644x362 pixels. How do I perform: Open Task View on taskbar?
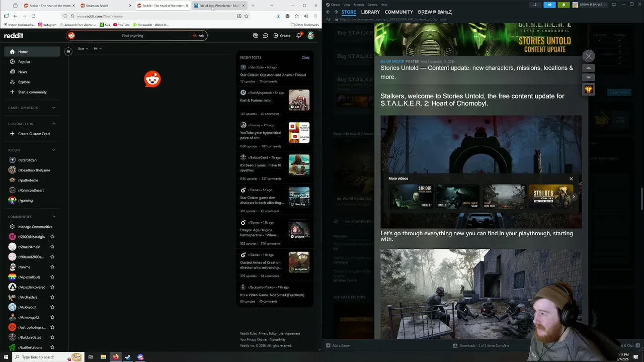91,357
